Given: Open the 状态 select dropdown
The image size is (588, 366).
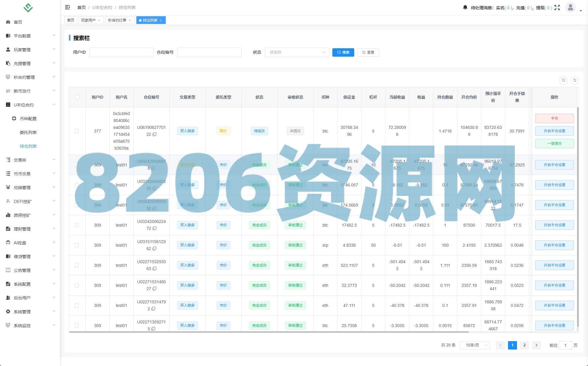Looking at the screenshot, I should click(x=297, y=52).
